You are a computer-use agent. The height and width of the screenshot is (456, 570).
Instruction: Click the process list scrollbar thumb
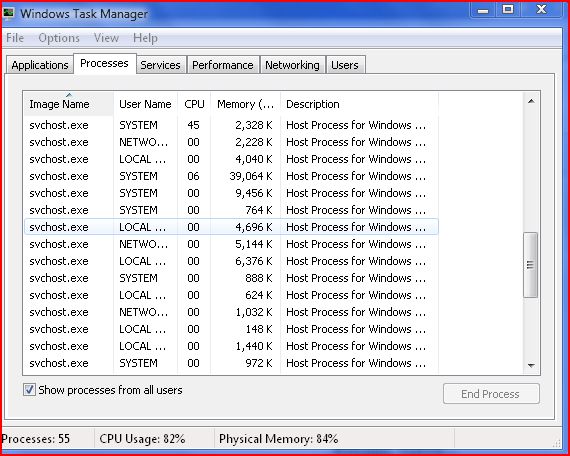coord(530,265)
